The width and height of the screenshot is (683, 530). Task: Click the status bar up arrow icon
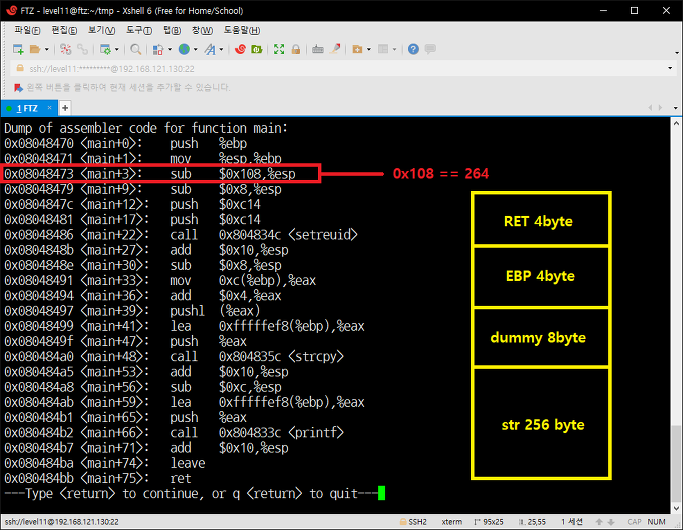(x=599, y=522)
